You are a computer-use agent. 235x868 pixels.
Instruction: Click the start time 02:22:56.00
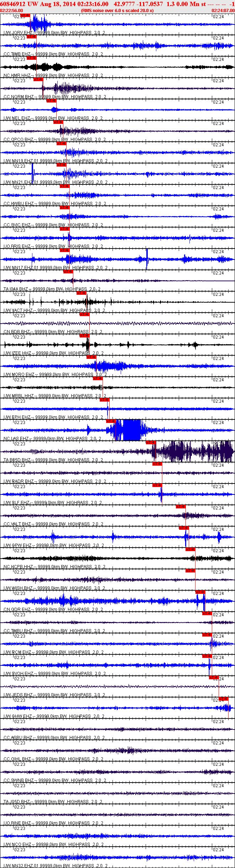coord(11,11)
